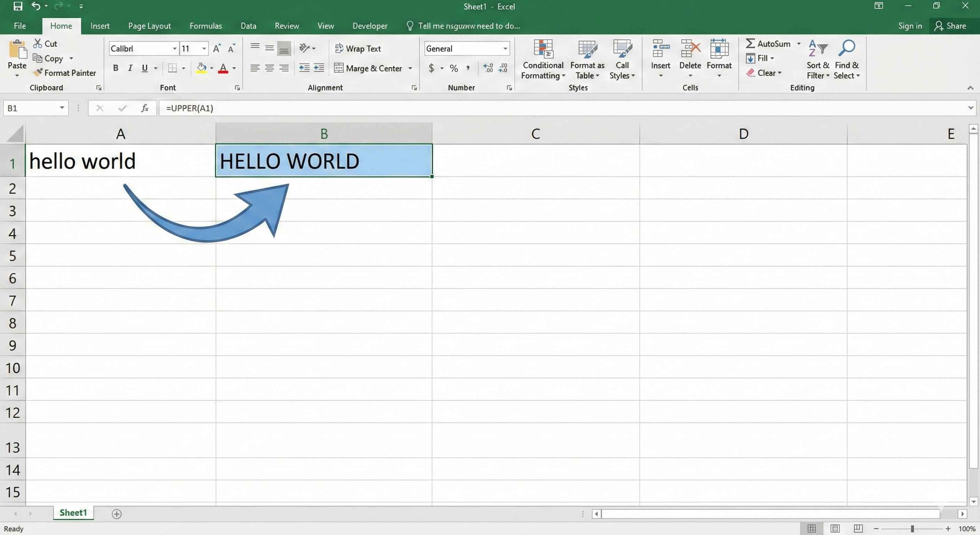Click the Share button
The image size is (980, 535).
(x=950, y=26)
